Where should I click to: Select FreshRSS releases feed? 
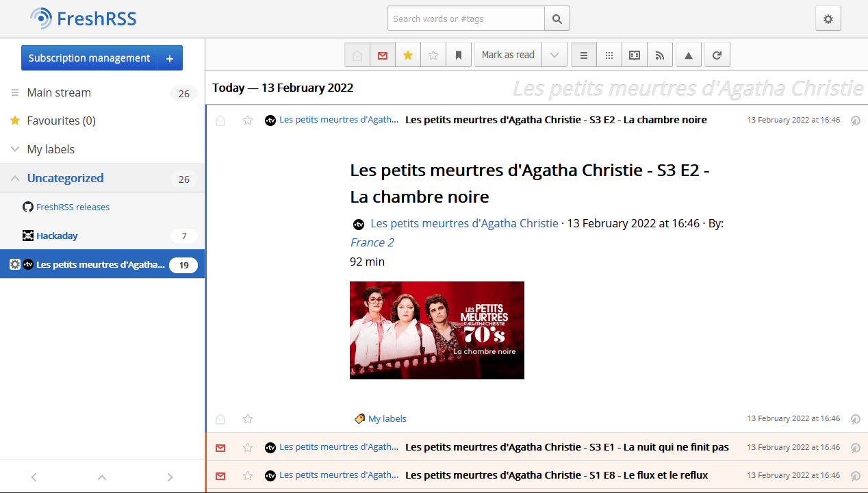(73, 207)
